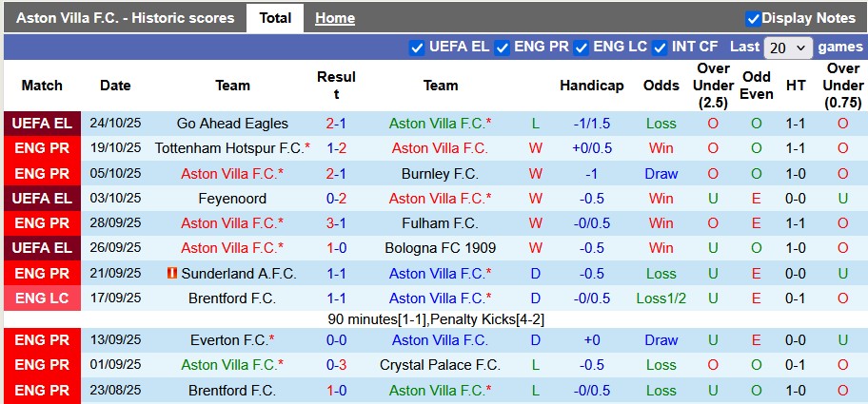Uncheck the UEFA EL filter checkbox
Screen dimensions: 868x404
pos(417,48)
